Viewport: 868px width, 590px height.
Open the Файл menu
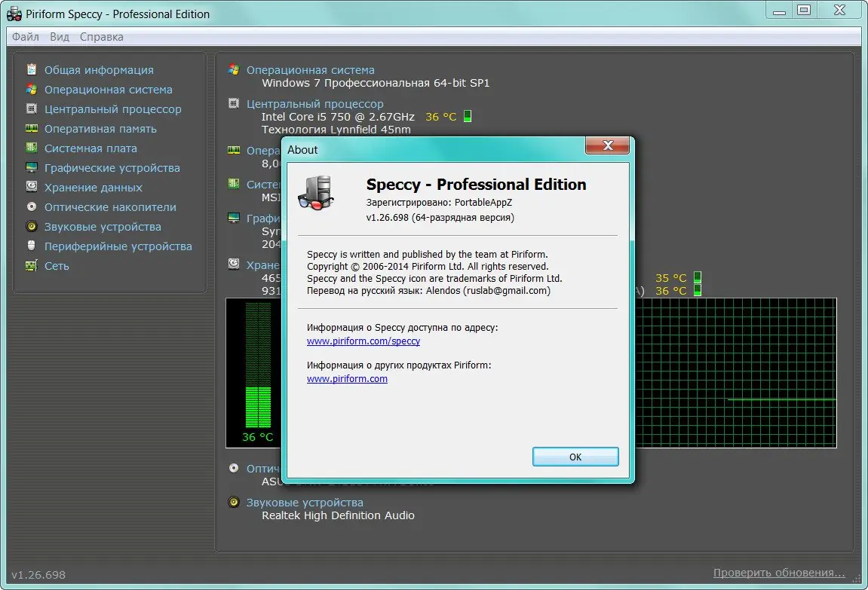(26, 37)
